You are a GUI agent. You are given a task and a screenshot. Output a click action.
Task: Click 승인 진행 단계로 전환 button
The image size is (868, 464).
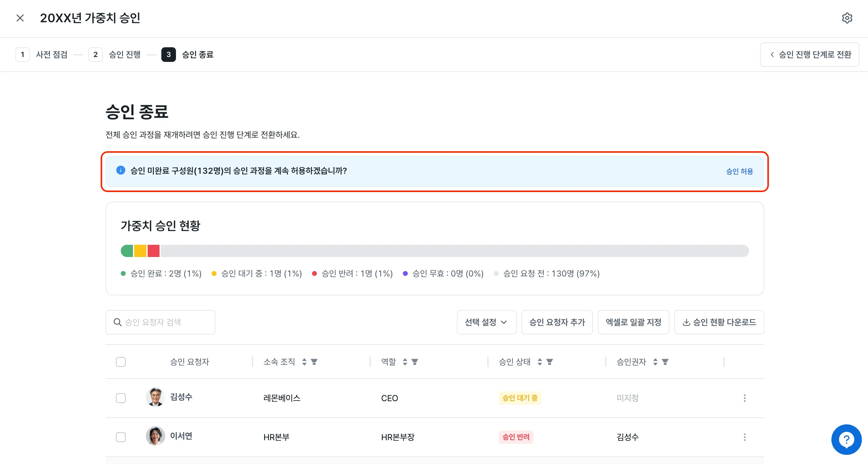(x=809, y=55)
